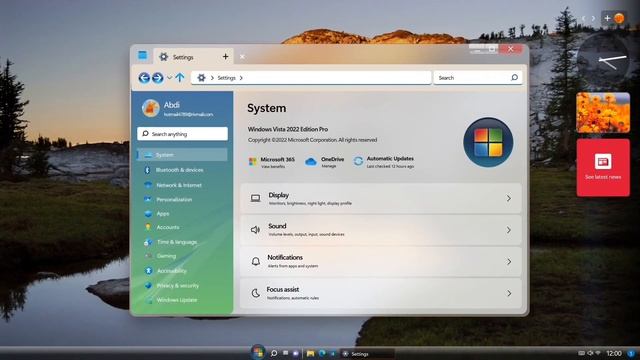This screenshot has height=360, width=640.
Task: Click the Display monitor icon
Action: click(256, 198)
